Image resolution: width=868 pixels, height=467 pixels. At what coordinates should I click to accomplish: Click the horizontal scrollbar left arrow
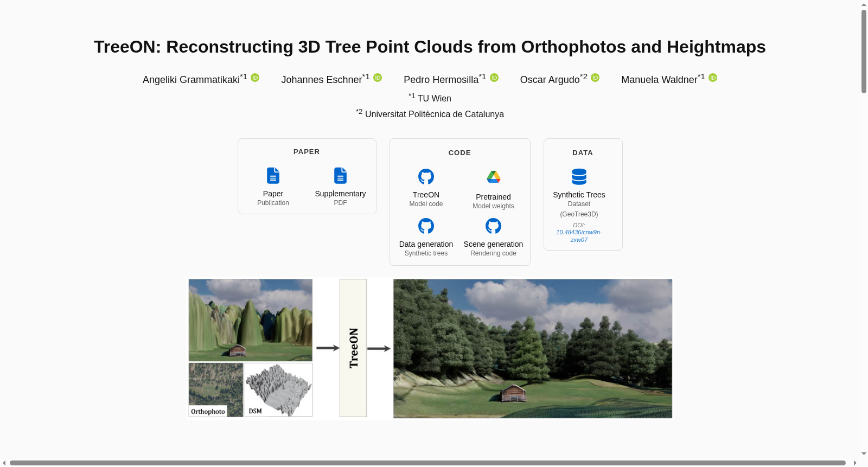pos(4,463)
